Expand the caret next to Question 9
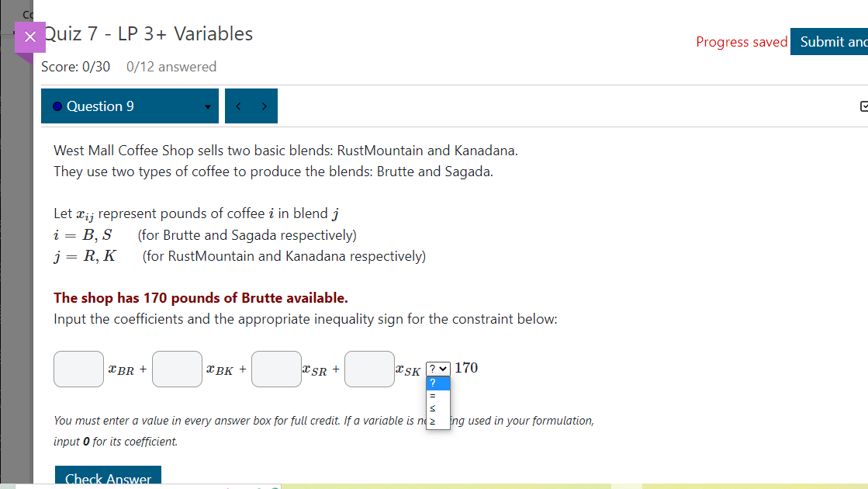The image size is (868, 489). coord(206,106)
